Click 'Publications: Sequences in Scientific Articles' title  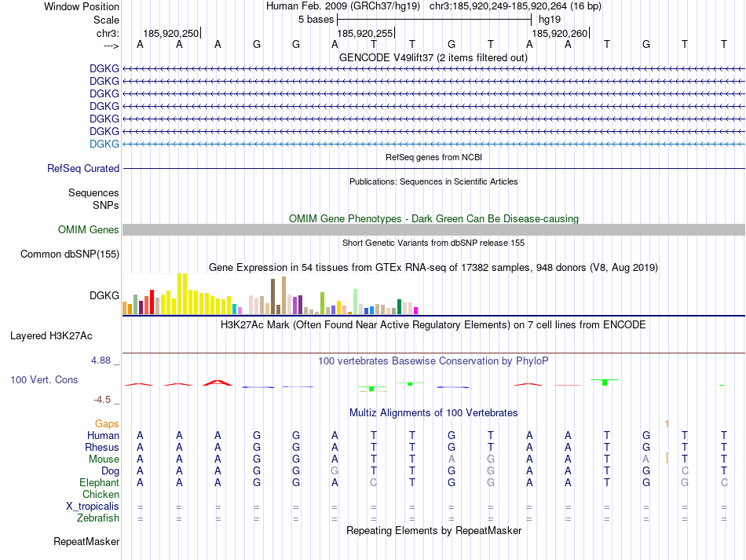pyautogui.click(x=433, y=181)
